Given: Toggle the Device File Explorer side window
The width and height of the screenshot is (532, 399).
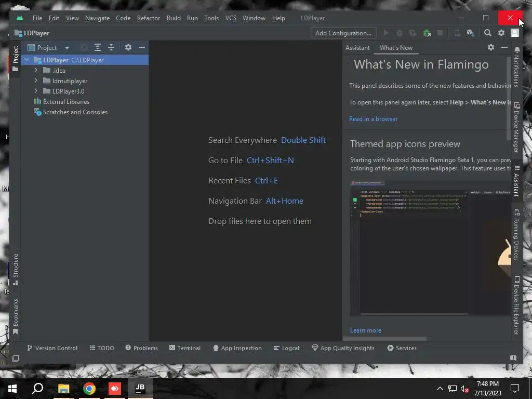Looking at the screenshot, I should [516, 305].
